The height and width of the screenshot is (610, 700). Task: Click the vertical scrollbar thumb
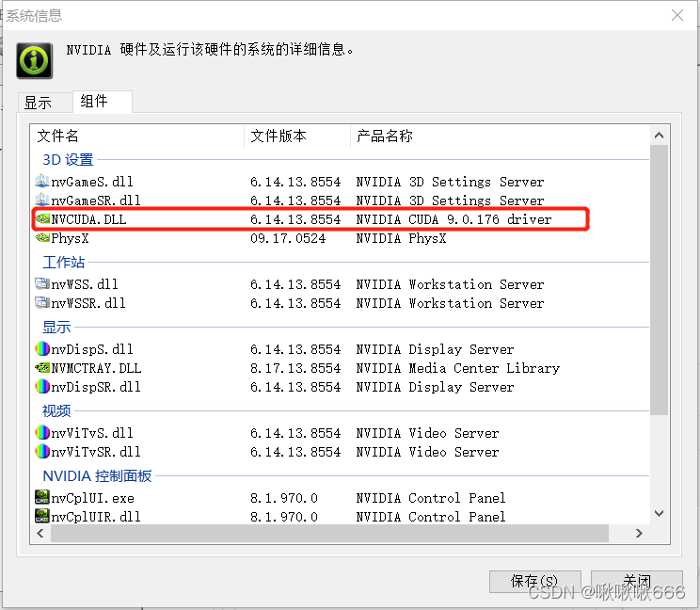point(659,280)
